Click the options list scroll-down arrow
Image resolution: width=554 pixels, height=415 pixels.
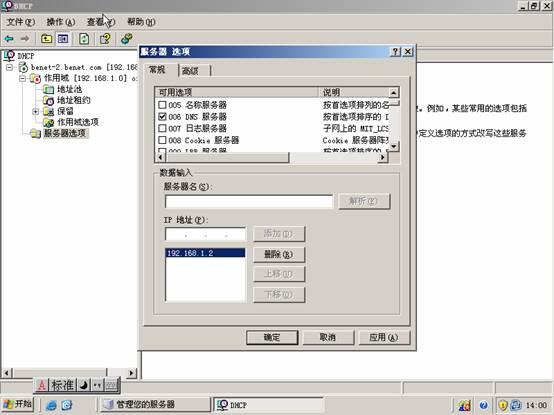pyautogui.click(x=394, y=146)
